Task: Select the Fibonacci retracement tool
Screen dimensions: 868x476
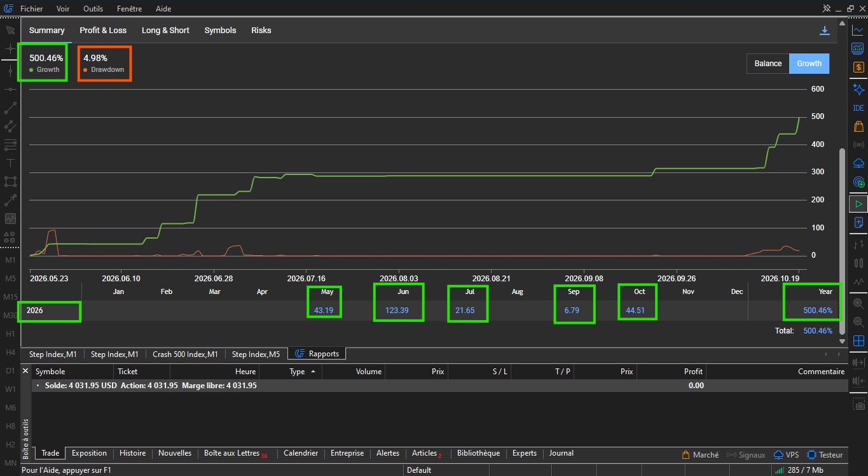Action: tap(10, 145)
